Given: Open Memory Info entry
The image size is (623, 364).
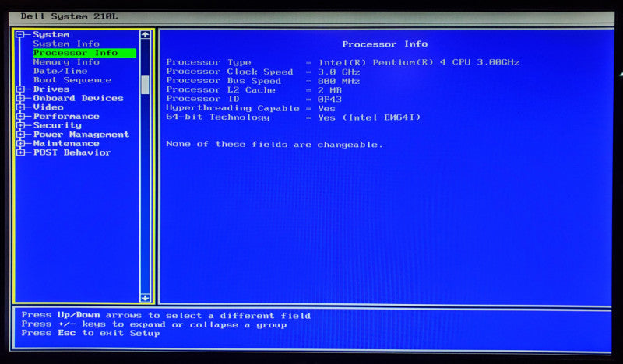Looking at the screenshot, I should pyautogui.click(x=66, y=62).
